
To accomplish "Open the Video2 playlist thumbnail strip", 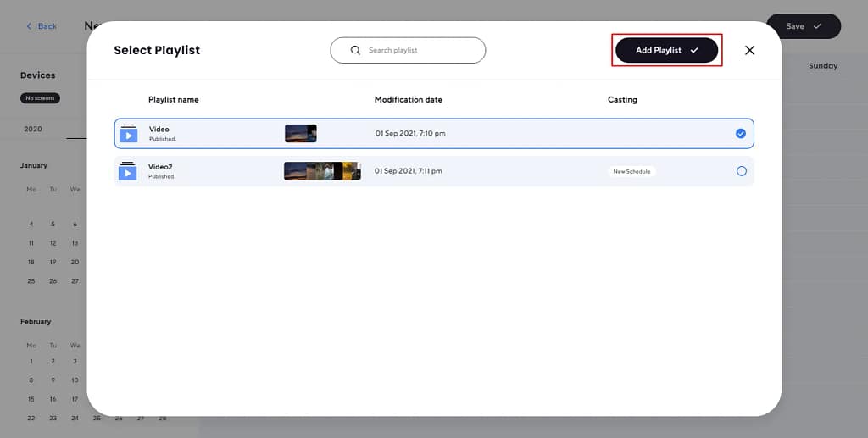I will 322,171.
